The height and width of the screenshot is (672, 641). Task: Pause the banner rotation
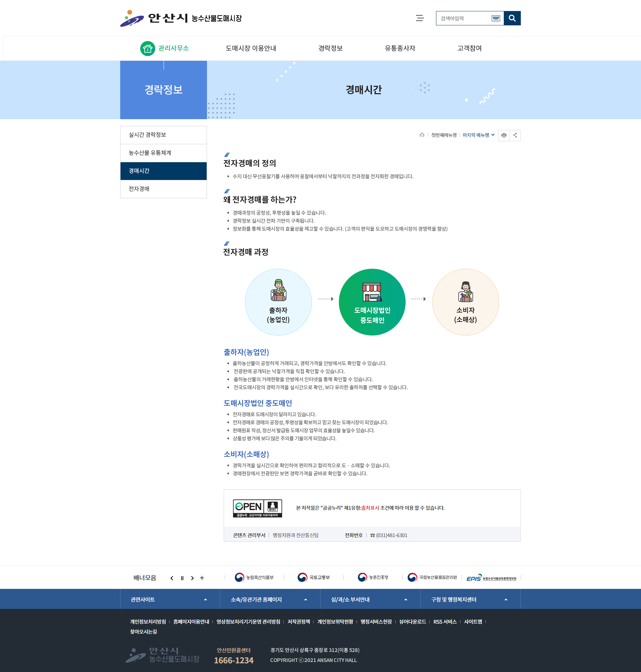pos(182,578)
